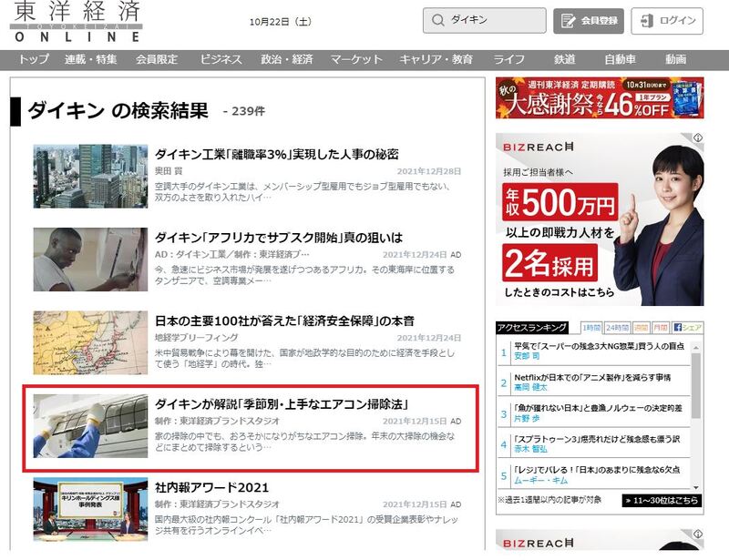Switch ranking to the 24時間 tab
Viewport: 729px width, 560px height.
pyautogui.click(x=617, y=328)
